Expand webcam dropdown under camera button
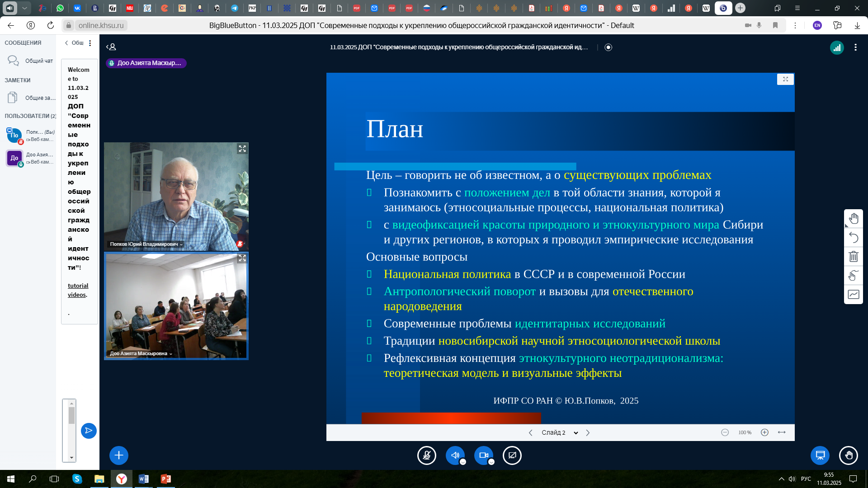Viewport: 868px width, 488px height. point(491,462)
